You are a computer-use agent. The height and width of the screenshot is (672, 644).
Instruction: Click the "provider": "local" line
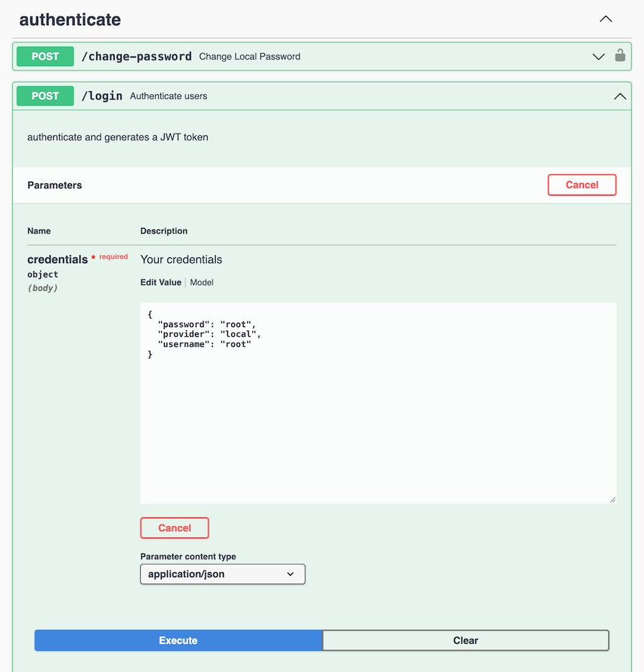tap(209, 334)
